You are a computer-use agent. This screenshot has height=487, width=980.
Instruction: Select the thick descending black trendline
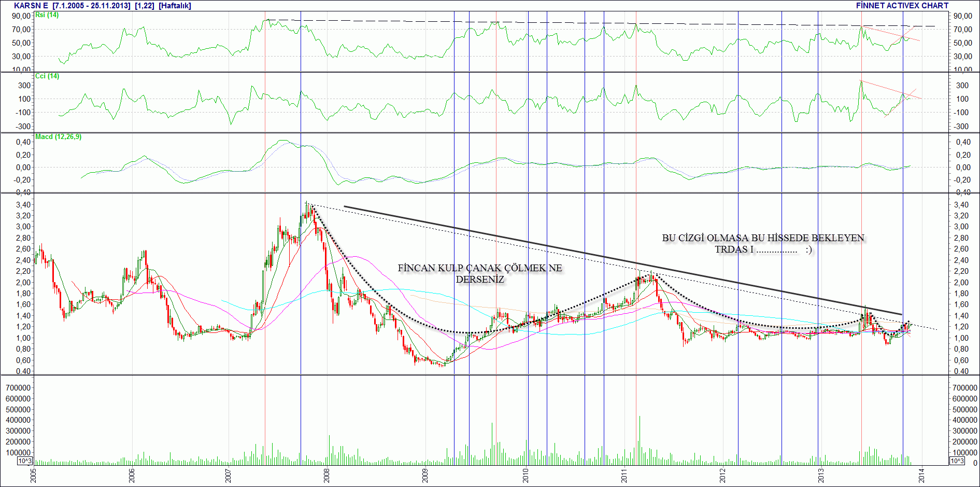623,260
